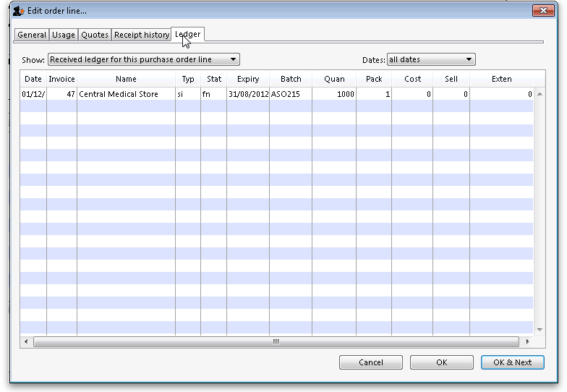Switch to the General tab
567x392 pixels.
(x=32, y=35)
